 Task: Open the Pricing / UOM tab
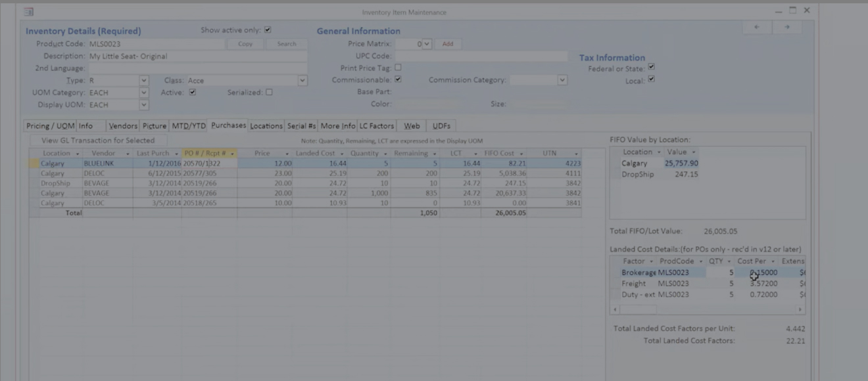point(50,126)
